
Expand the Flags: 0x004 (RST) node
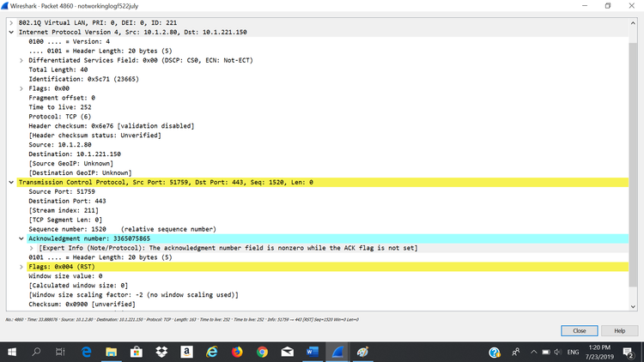tap(21, 267)
